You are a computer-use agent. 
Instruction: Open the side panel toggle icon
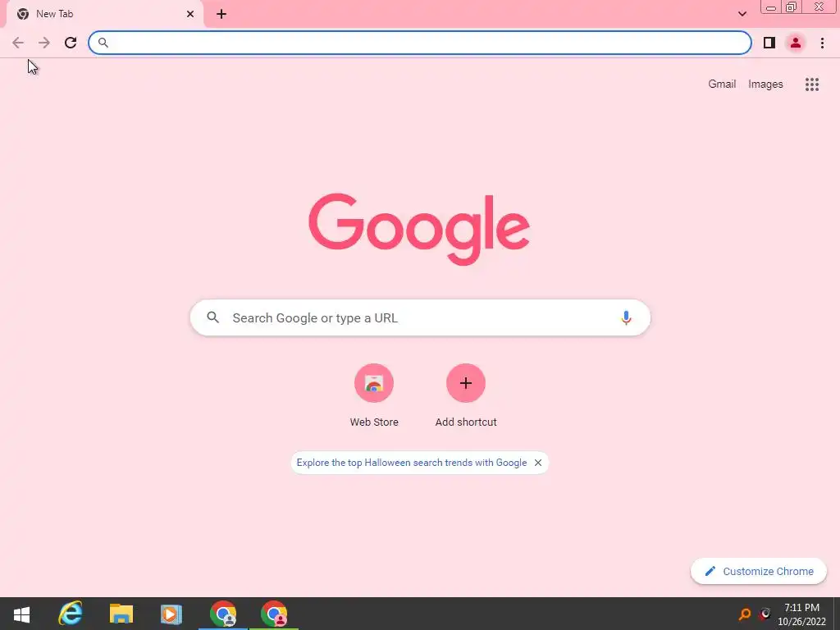(769, 43)
